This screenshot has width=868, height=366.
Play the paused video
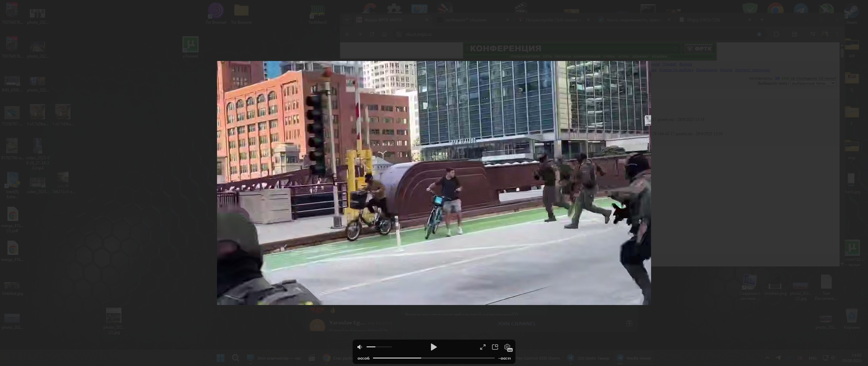click(433, 347)
